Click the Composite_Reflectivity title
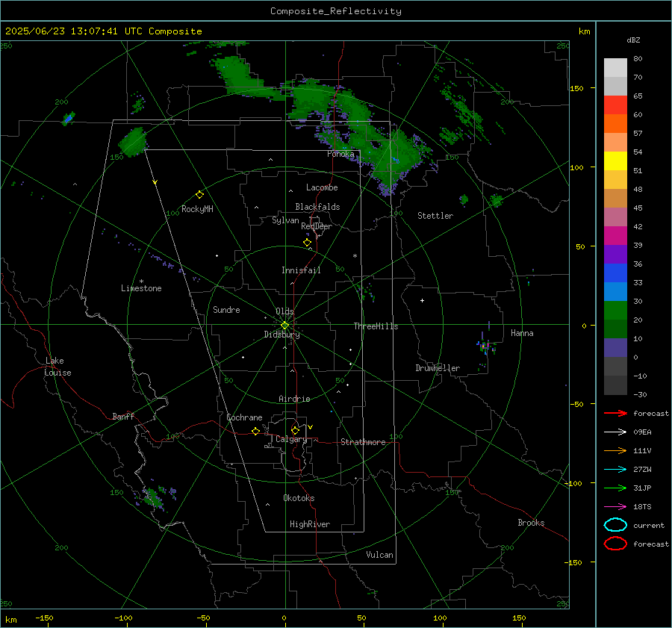Viewport: 672px width, 628px height. [336, 11]
